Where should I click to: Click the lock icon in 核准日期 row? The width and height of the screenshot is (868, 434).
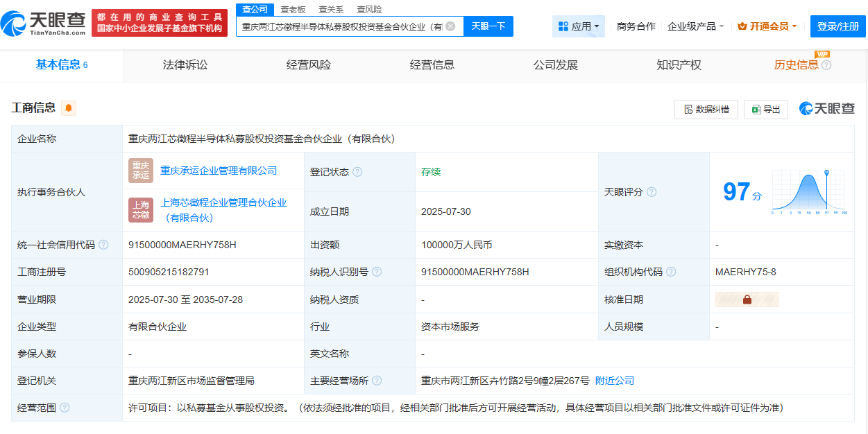click(x=747, y=300)
